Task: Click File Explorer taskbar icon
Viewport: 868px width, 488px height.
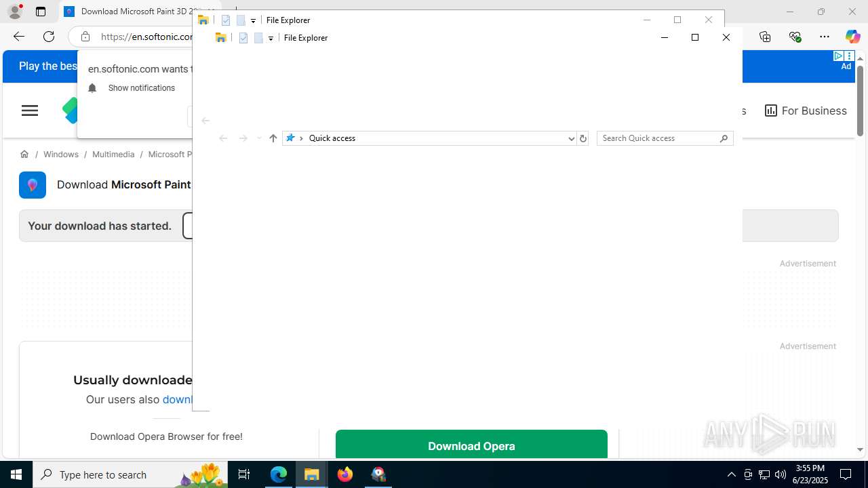Action: pyautogui.click(x=312, y=474)
